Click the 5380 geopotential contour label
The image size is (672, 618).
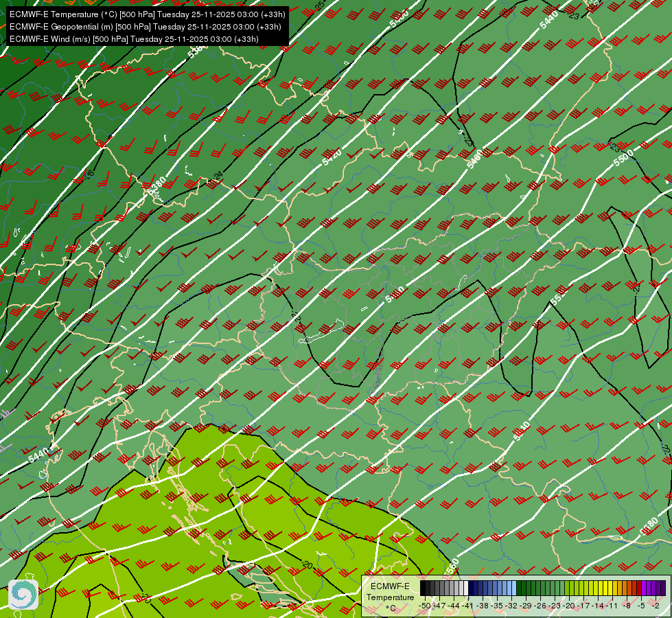(x=157, y=185)
